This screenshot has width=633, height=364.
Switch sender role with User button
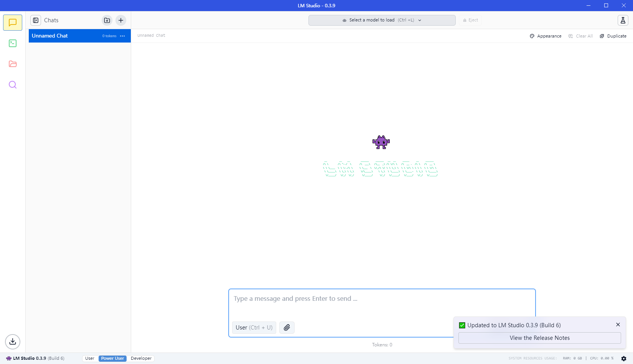[x=254, y=328]
